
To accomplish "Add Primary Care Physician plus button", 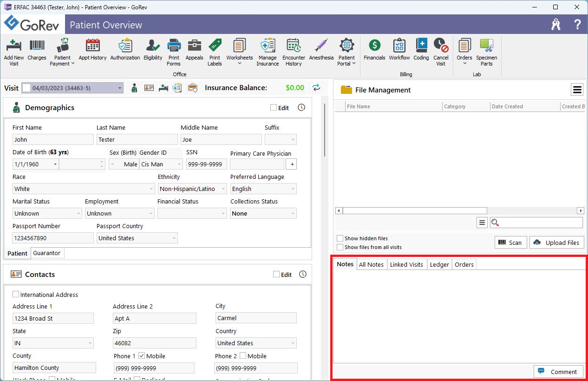I will tap(291, 164).
